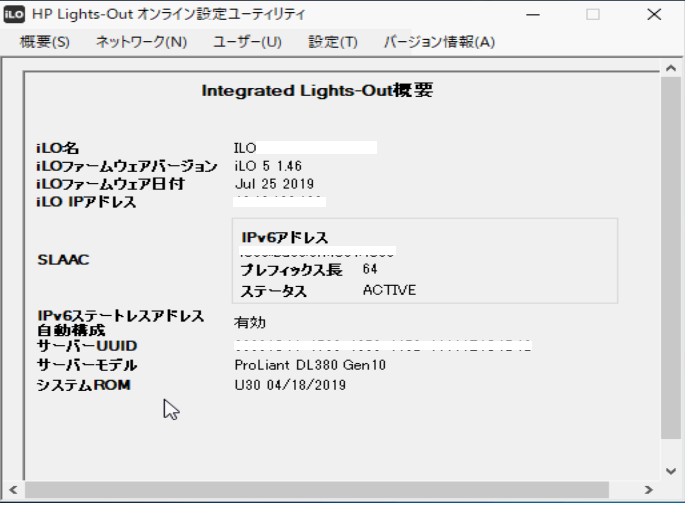
Task: Click the ステータス value ACTIVE
Action: (x=389, y=290)
